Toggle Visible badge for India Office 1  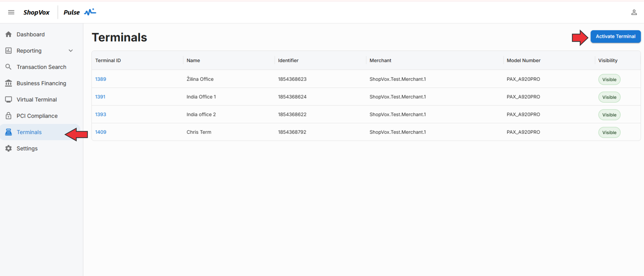point(609,97)
